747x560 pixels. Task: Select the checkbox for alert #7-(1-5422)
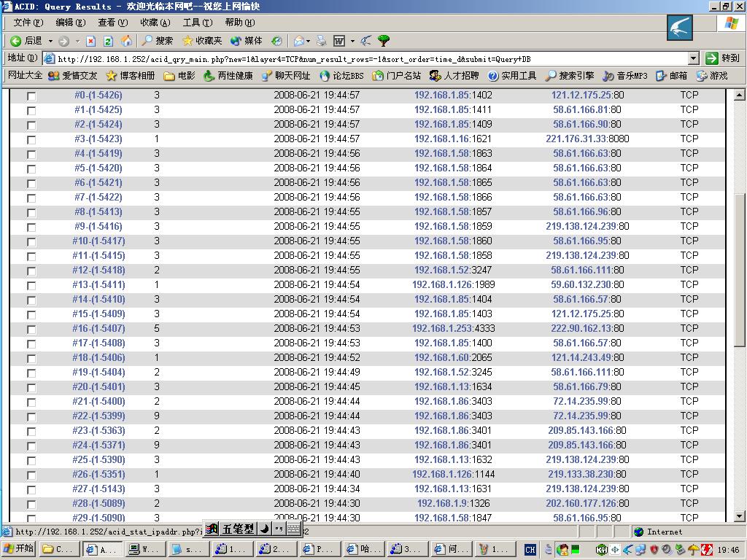(31, 198)
